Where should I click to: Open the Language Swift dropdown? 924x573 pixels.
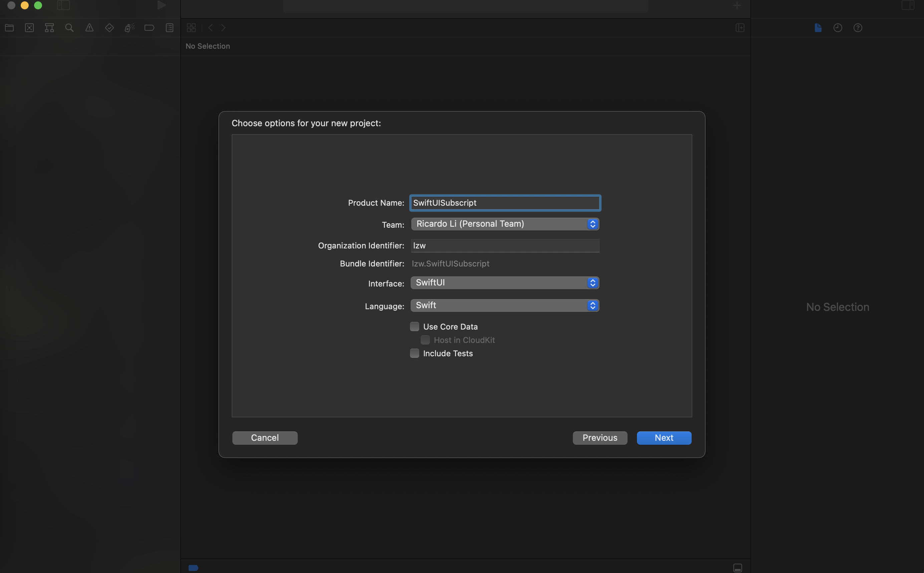(x=505, y=306)
